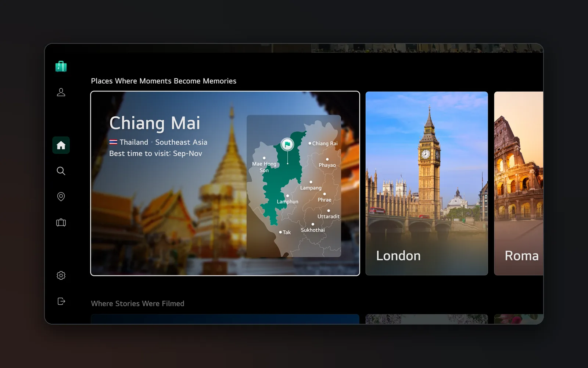Click 'Thailand' country text
588x368 pixels.
(134, 142)
